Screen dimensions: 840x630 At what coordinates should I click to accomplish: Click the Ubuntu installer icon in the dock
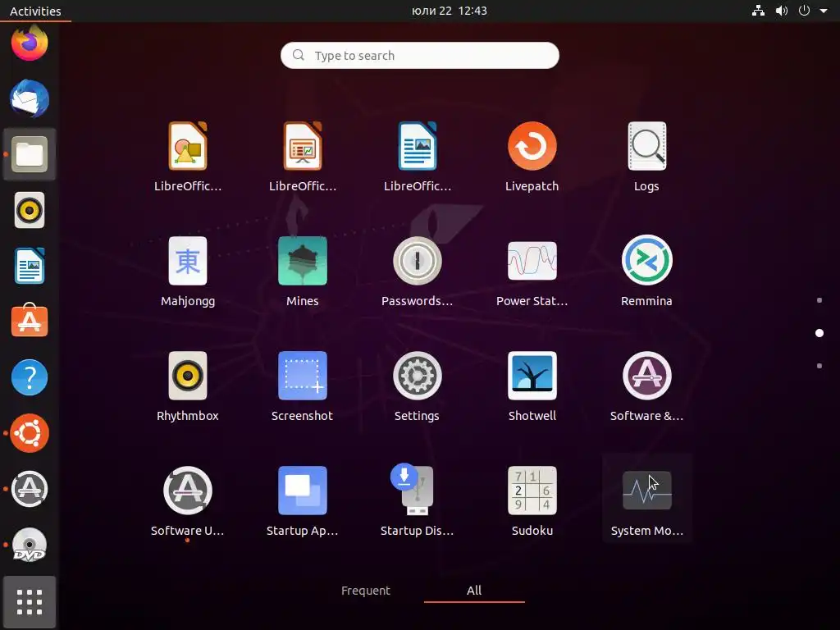30,433
